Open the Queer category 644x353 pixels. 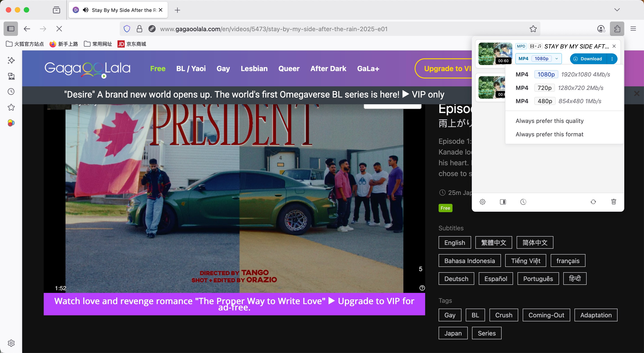289,68
